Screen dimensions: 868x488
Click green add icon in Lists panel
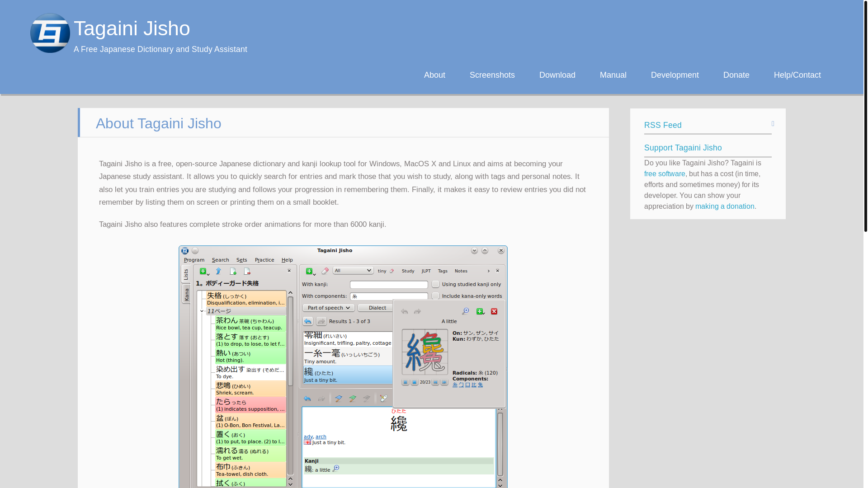pos(203,272)
